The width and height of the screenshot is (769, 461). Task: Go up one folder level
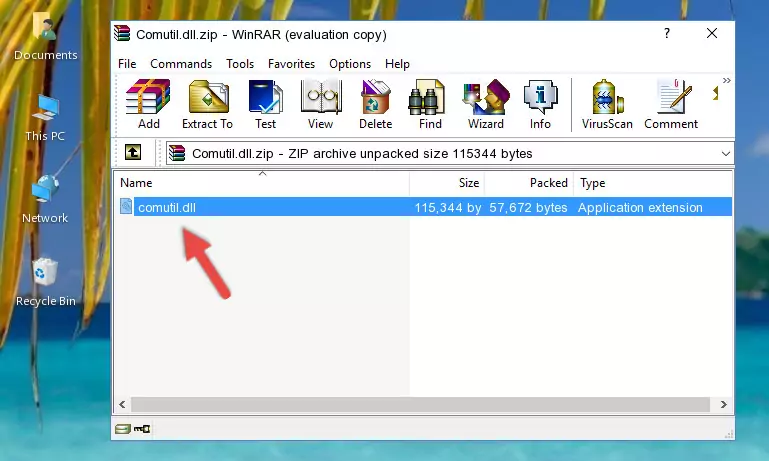click(x=133, y=153)
